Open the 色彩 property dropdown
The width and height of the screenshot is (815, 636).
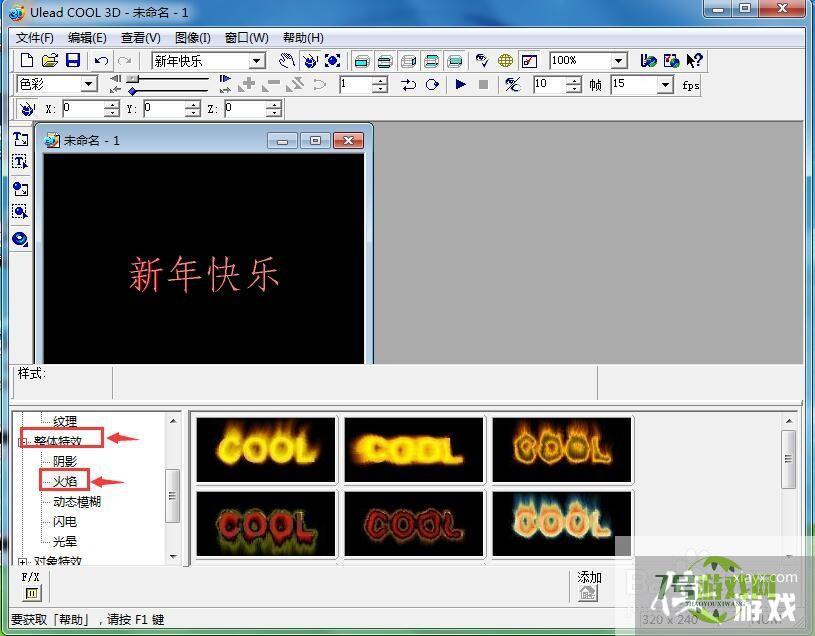(x=89, y=84)
